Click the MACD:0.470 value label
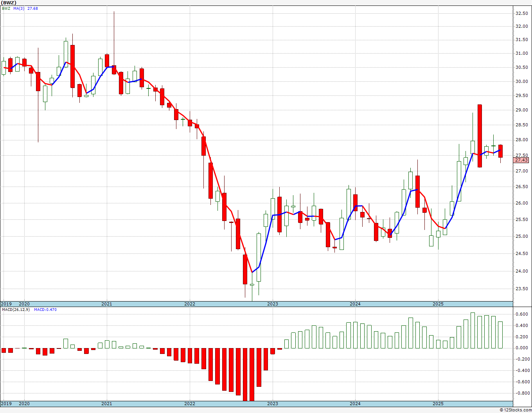Screen dimensions: 532x413 tap(45, 309)
